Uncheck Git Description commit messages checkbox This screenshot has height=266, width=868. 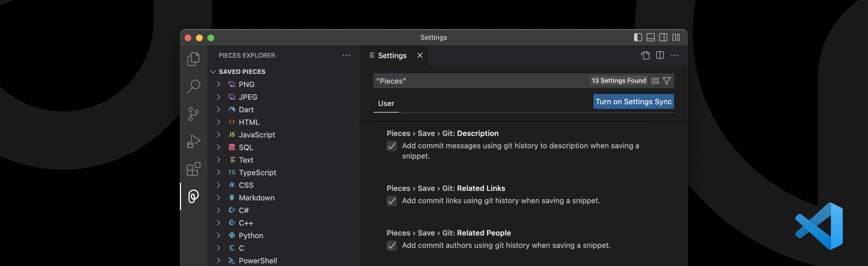tap(391, 146)
